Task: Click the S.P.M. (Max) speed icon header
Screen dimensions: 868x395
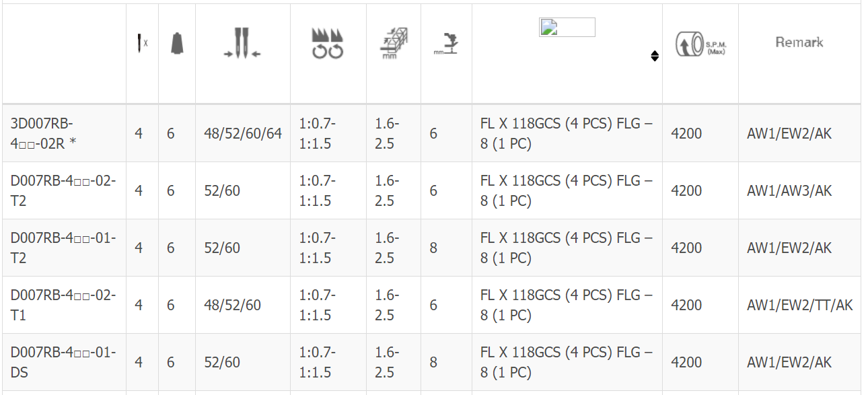Action: click(700, 44)
